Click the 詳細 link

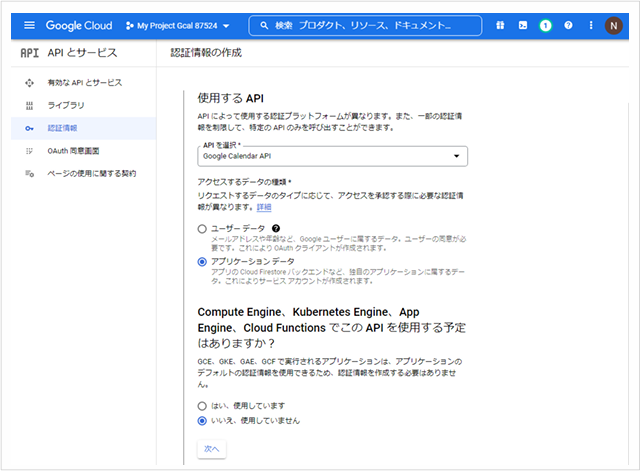tap(264, 207)
